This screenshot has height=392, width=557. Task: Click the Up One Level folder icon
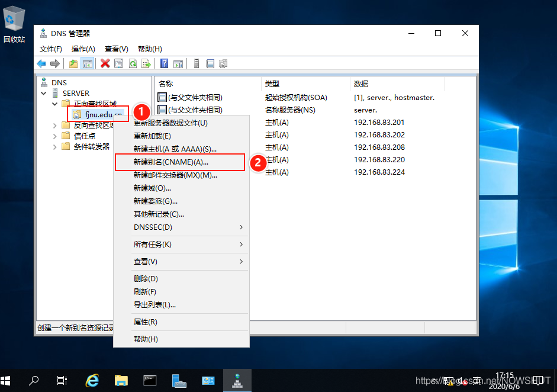pyautogui.click(x=73, y=63)
